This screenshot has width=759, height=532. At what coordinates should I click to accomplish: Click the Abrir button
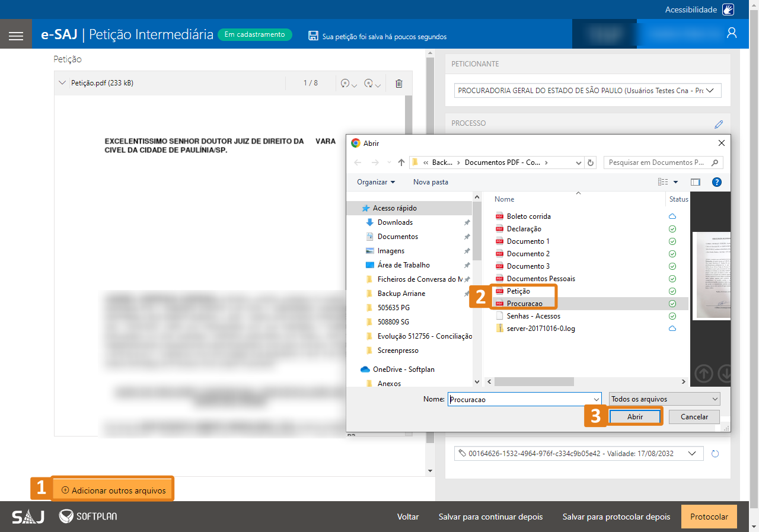coord(635,417)
